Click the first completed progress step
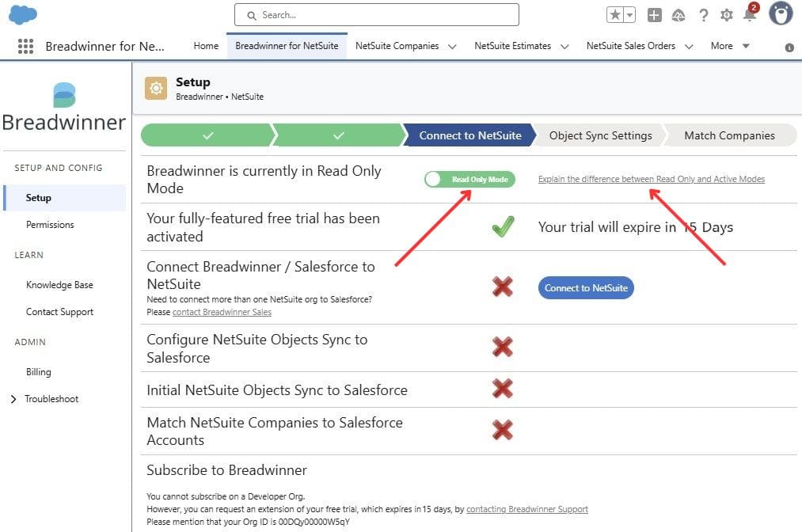Screen dimensions: 802x532 pos(207,135)
